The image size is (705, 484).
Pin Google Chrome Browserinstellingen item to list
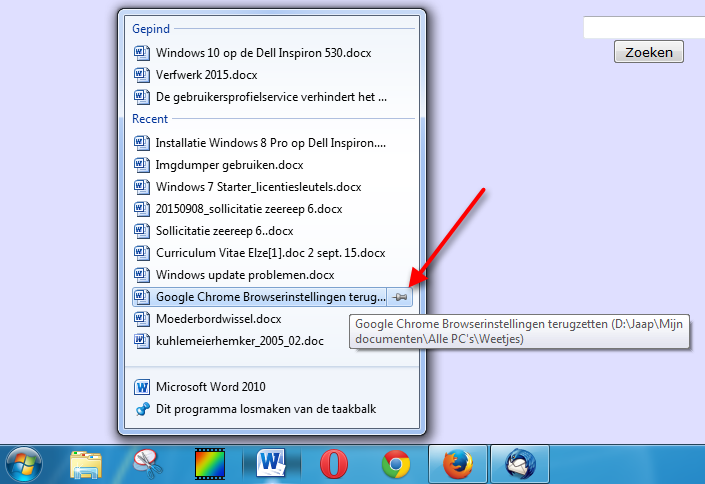click(x=400, y=297)
